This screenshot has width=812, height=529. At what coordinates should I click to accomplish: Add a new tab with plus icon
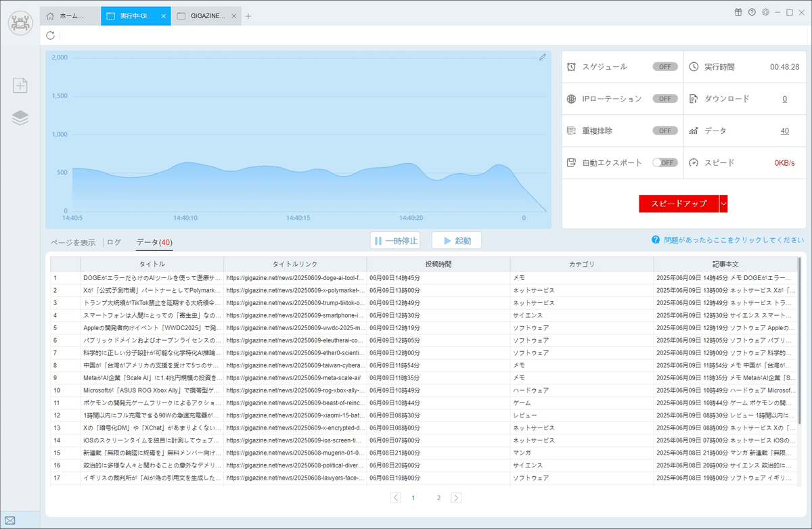248,16
